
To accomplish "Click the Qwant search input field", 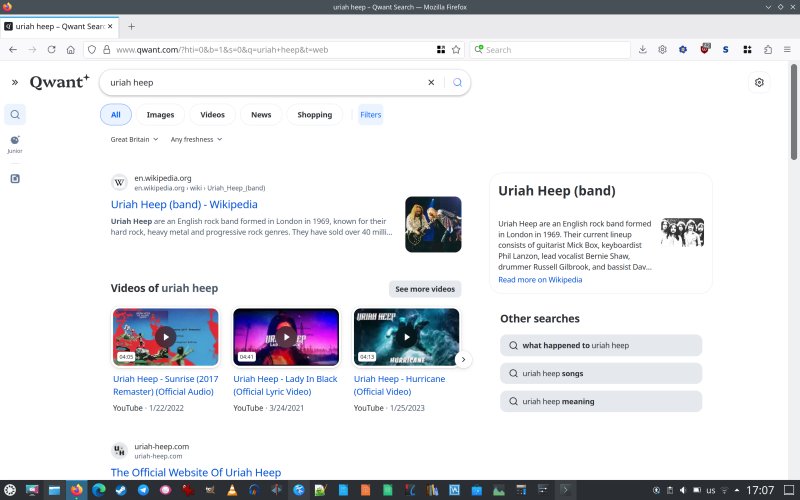I will click(x=265, y=83).
